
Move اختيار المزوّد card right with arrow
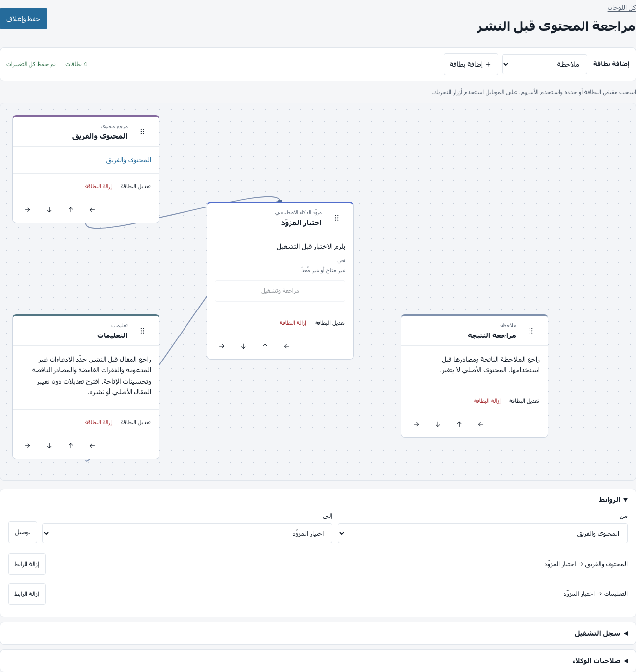point(222,346)
